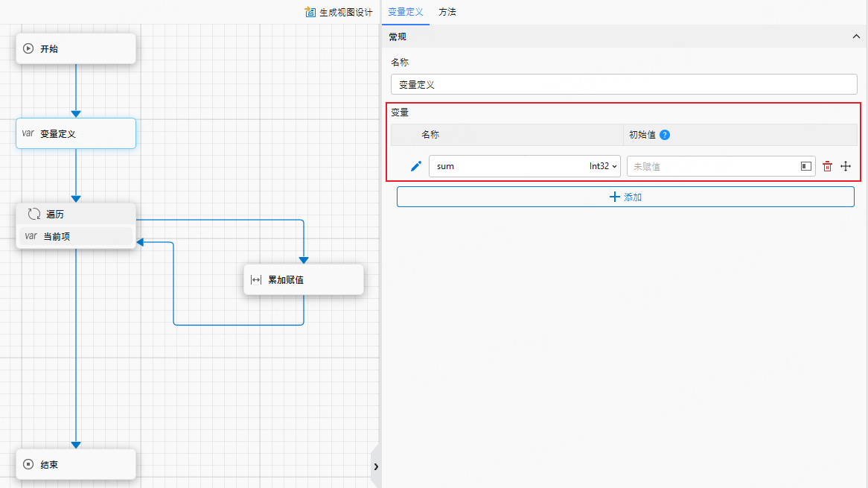The height and width of the screenshot is (488, 868).
Task: Click the move handle icon on sum row
Action: pos(846,167)
